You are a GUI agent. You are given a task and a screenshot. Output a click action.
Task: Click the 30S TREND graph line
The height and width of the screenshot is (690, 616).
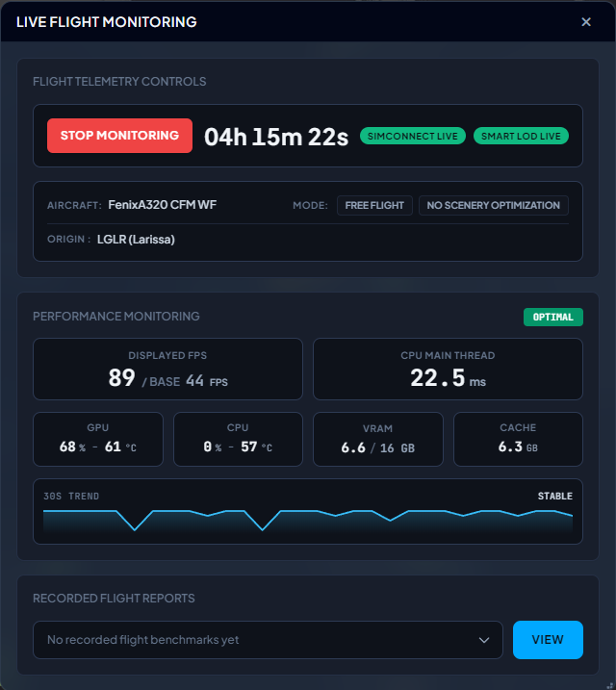coord(308,519)
